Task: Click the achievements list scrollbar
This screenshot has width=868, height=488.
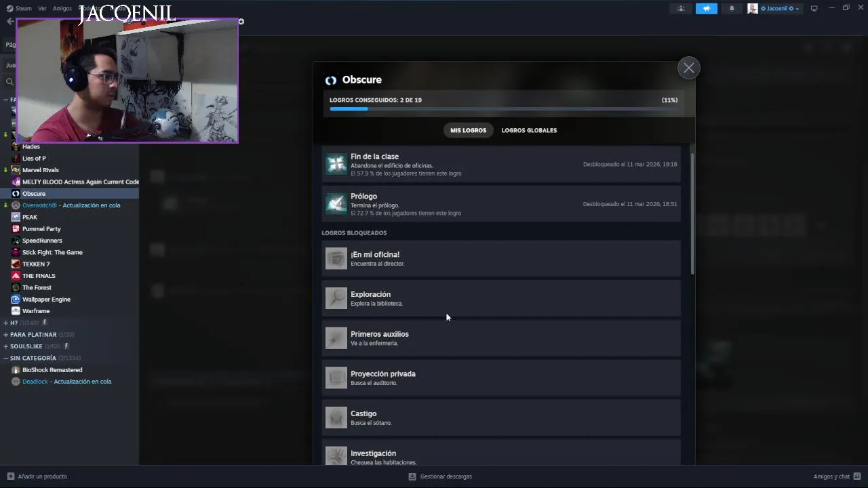Action: [x=692, y=213]
